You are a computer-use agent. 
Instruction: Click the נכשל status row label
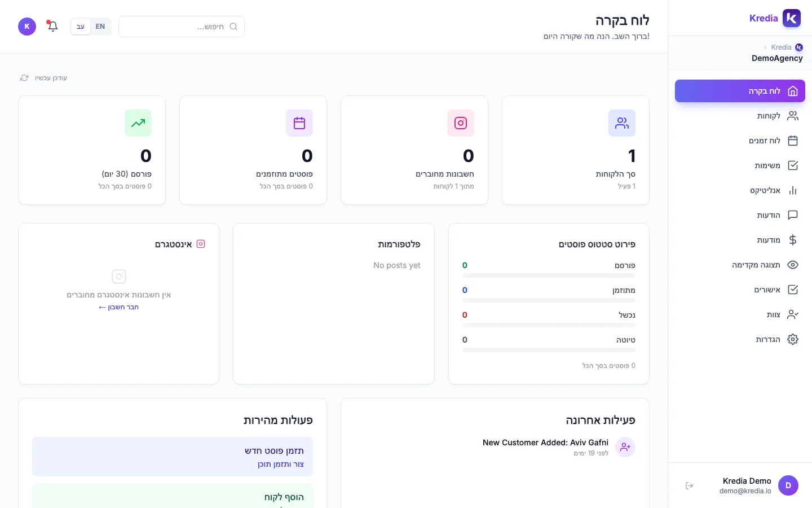coord(627,315)
